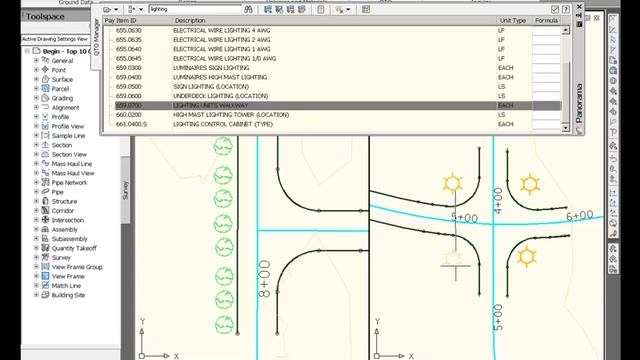The image size is (640, 360).
Task: Click the Pipe icon in Toolspace tree
Action: (x=45, y=192)
